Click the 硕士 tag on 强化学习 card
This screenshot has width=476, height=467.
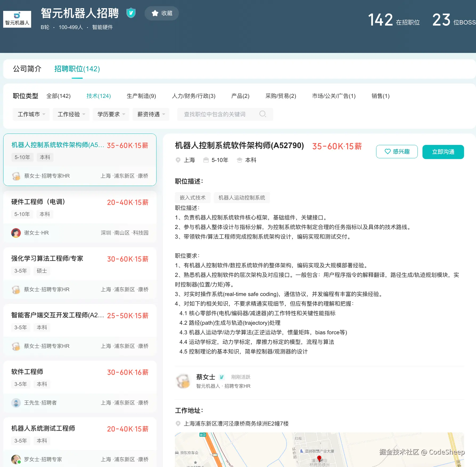42,271
